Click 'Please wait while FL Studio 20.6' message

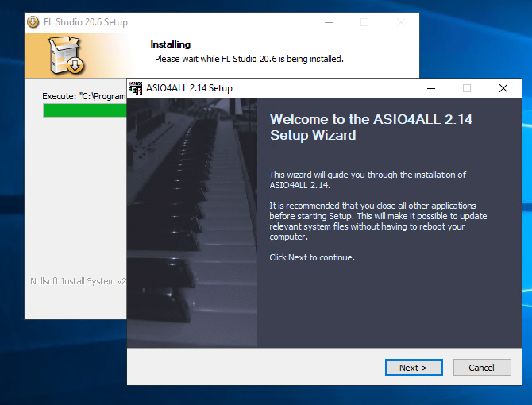click(x=249, y=59)
